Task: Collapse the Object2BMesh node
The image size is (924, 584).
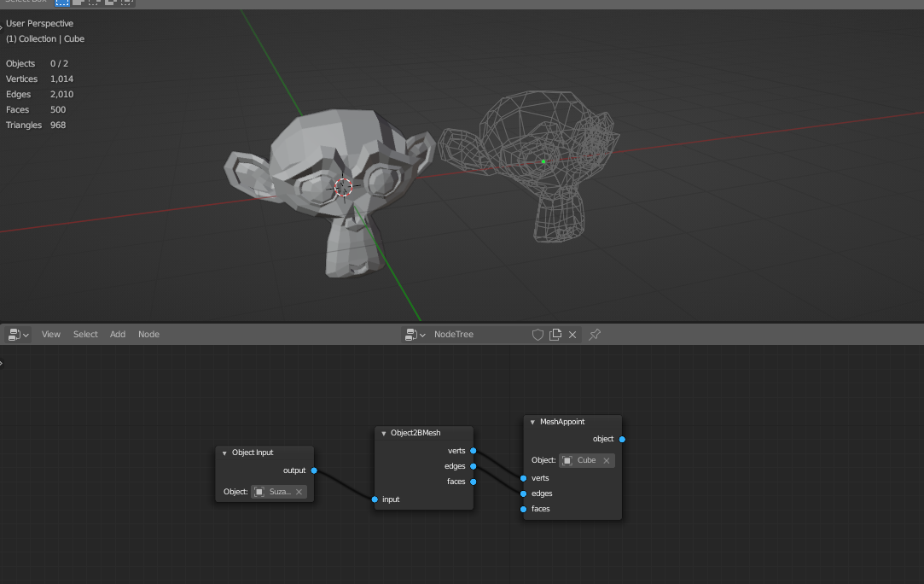Action: [384, 434]
